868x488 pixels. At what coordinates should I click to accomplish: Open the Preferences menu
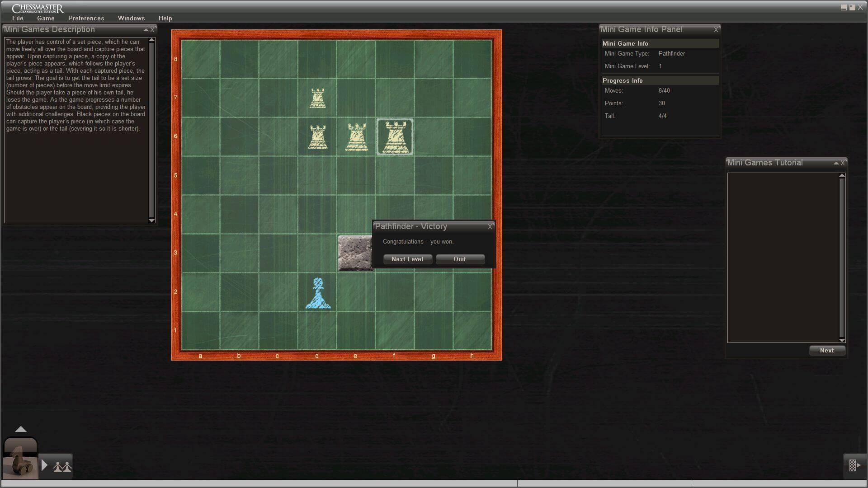(86, 18)
